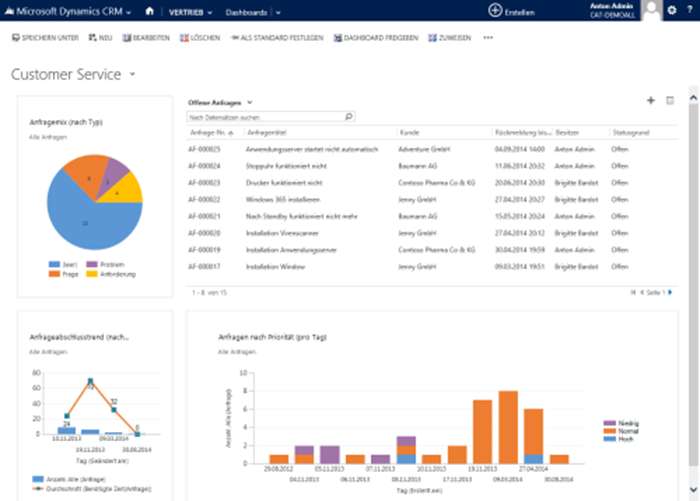The image size is (700, 501).
Task: Expand the Customer Service dashboard selector
Action: click(x=133, y=75)
